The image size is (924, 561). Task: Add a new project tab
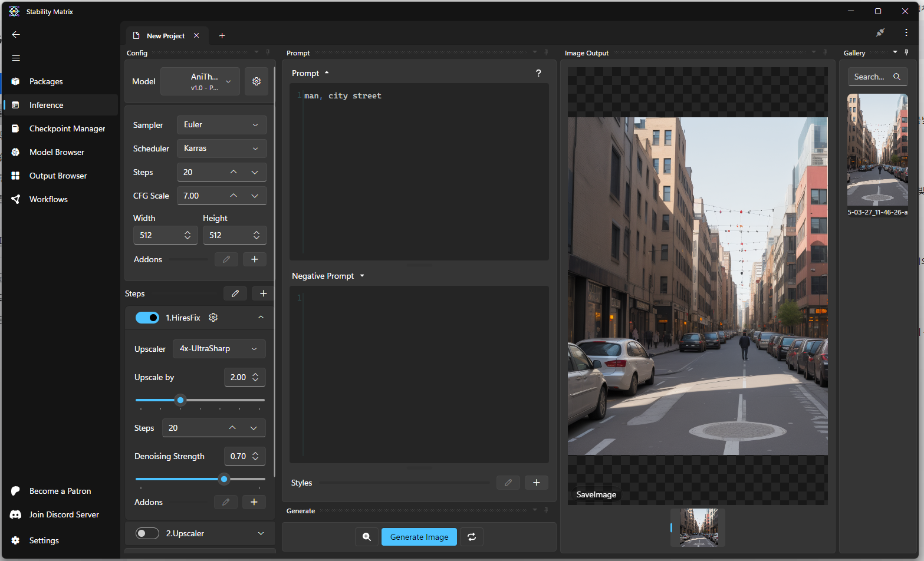point(222,36)
